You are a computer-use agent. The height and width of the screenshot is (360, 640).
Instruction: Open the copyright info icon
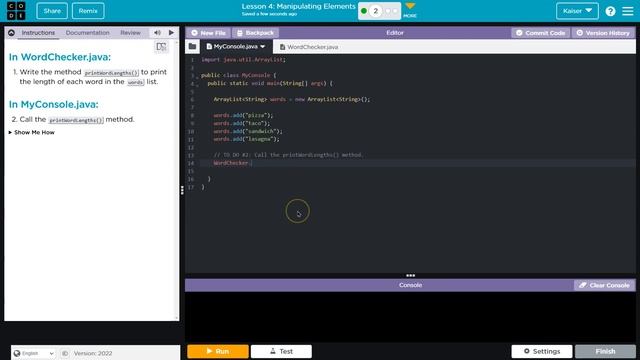coord(64,353)
